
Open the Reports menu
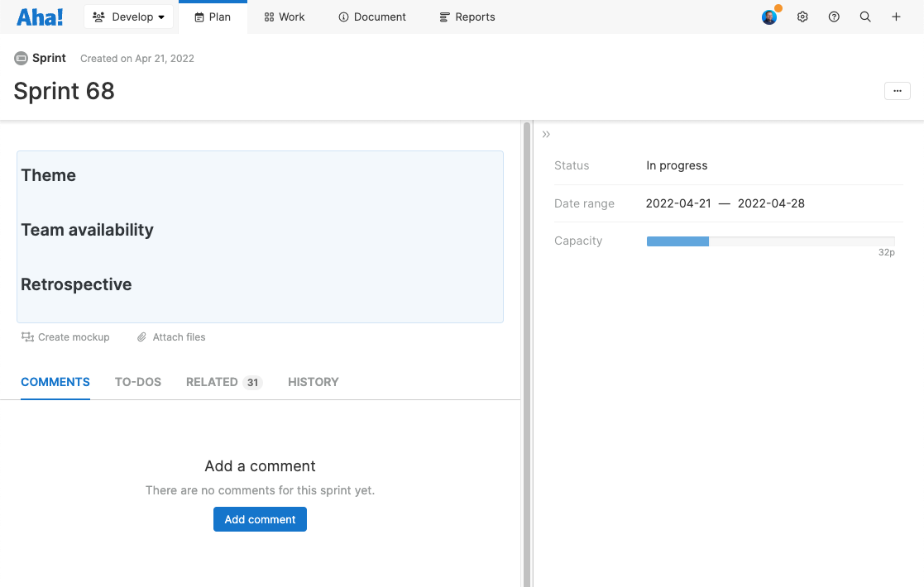(x=467, y=17)
